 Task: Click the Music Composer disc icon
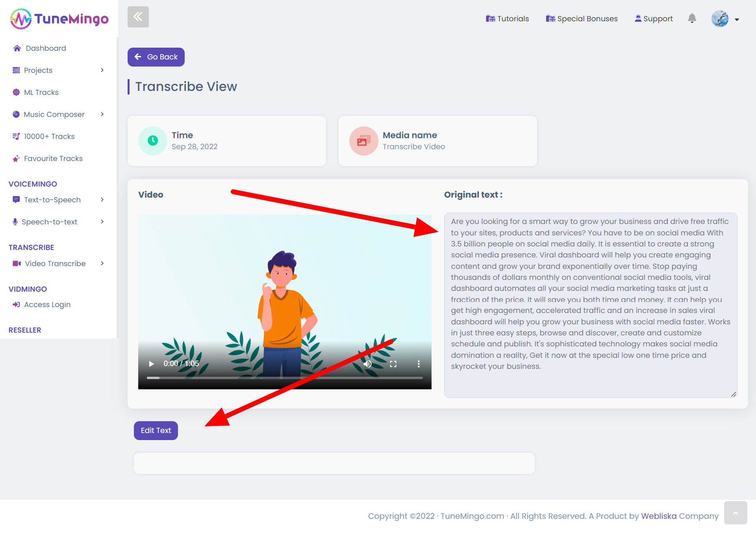(16, 114)
